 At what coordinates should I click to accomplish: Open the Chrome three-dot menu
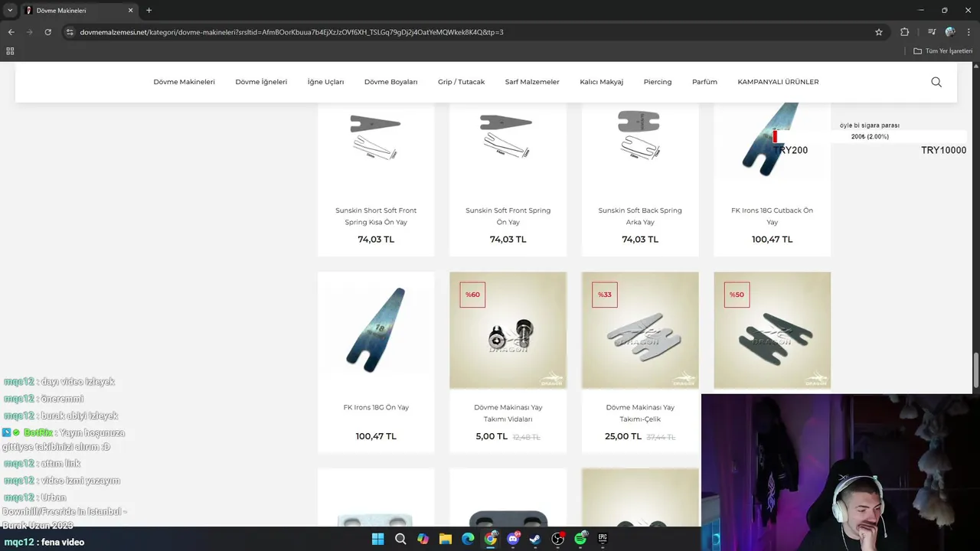(x=969, y=32)
